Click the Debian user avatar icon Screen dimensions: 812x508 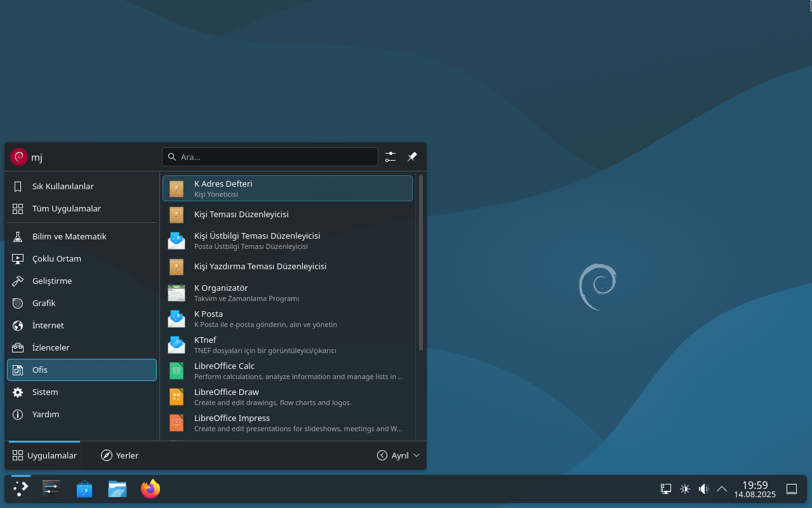point(19,157)
